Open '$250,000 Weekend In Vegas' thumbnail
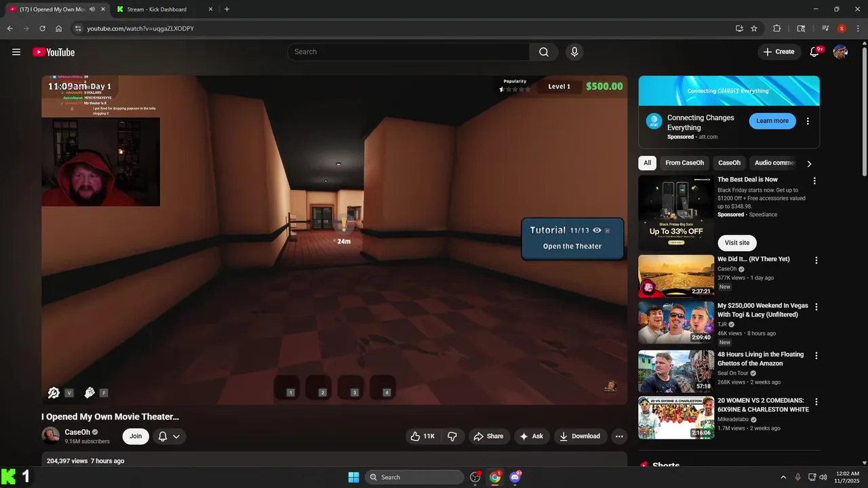The height and width of the screenshot is (488, 868). click(x=676, y=323)
